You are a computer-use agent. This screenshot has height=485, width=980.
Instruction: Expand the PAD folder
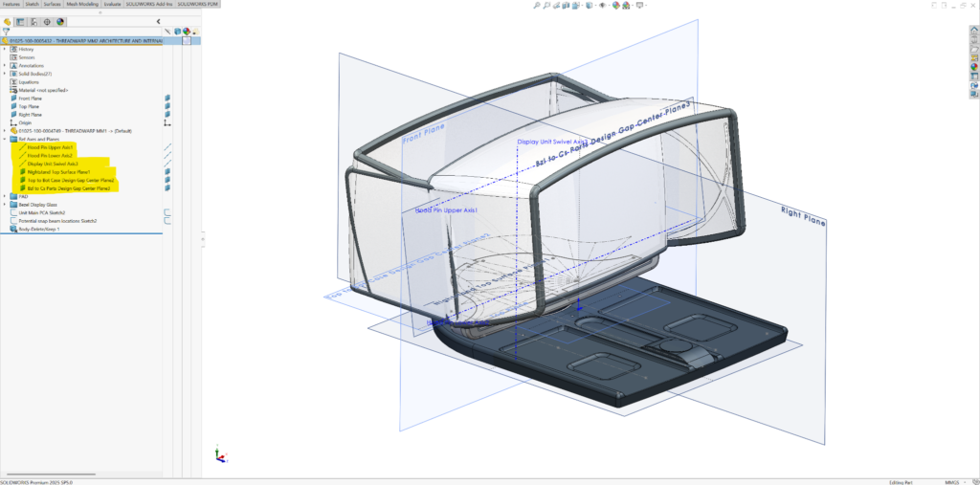(5, 196)
